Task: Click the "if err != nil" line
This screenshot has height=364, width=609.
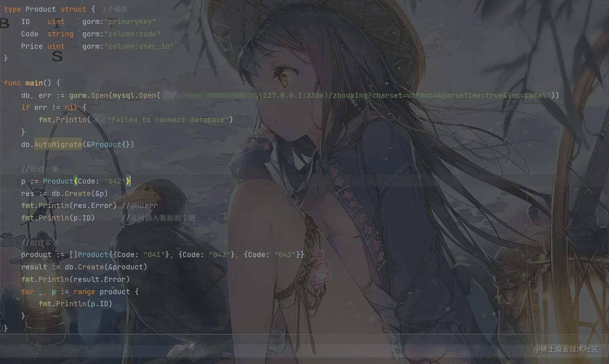Action: pos(54,108)
